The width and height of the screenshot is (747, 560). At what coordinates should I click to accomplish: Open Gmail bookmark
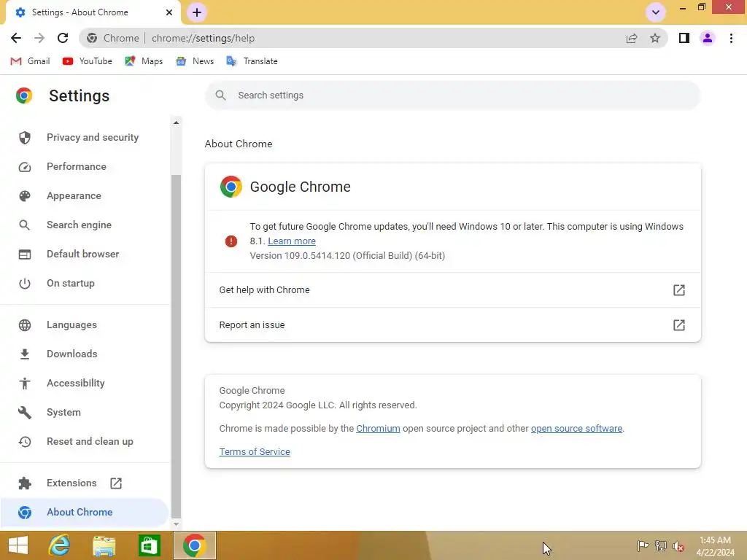point(30,61)
